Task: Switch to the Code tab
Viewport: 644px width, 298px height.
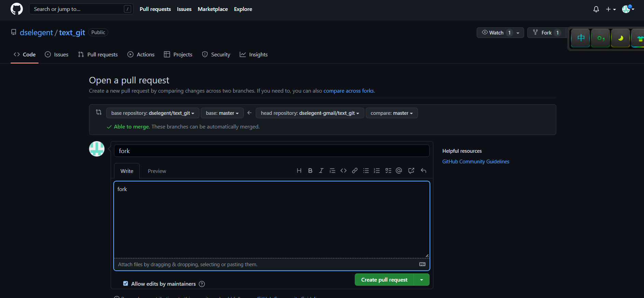Action: coord(25,54)
